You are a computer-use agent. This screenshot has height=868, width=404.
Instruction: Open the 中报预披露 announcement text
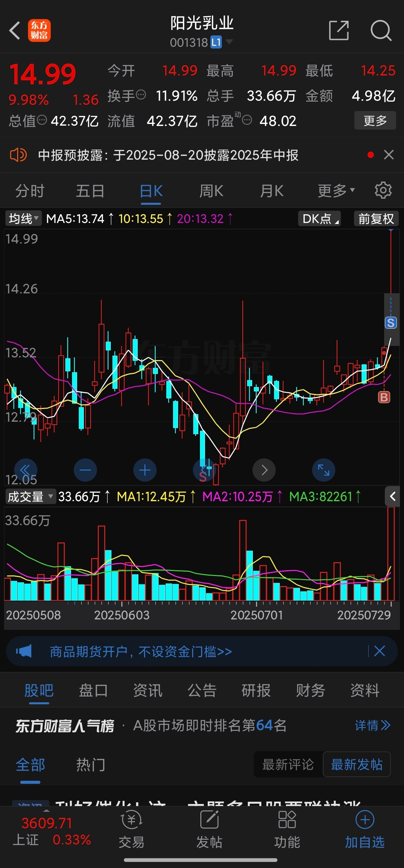click(168, 155)
